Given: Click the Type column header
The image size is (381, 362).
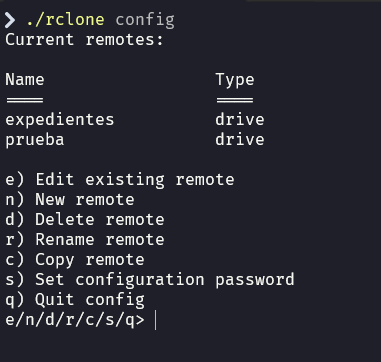Looking at the screenshot, I should coord(235,80).
